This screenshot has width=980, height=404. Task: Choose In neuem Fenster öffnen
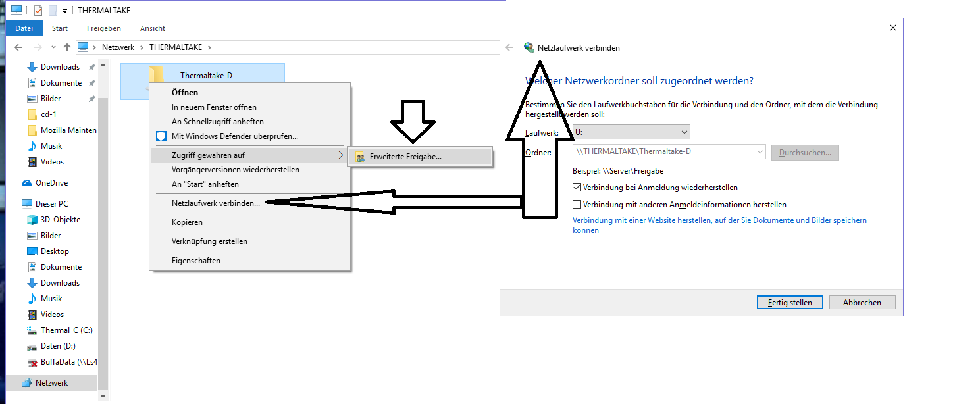tap(250, 107)
